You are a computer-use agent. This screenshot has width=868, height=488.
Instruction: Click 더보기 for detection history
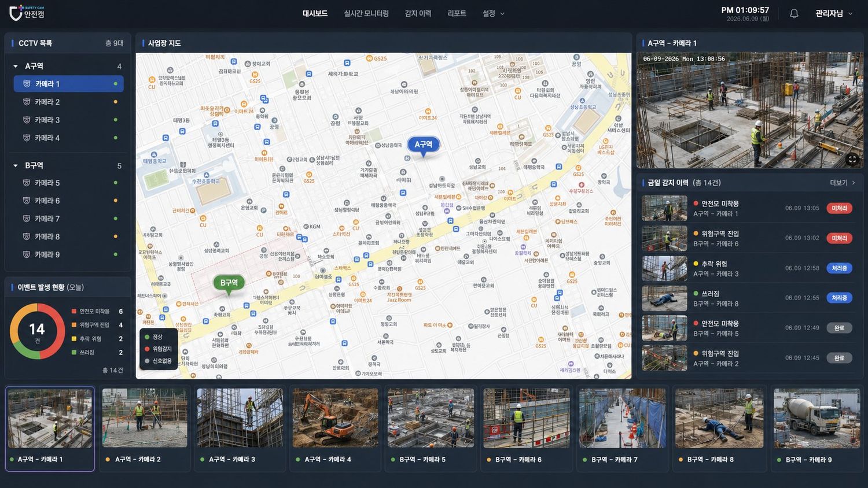(x=843, y=183)
